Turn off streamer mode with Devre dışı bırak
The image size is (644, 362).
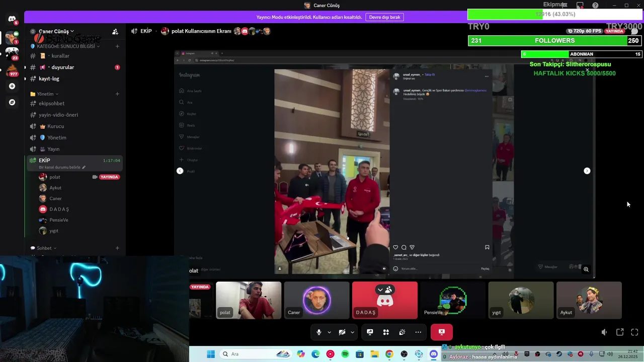(384, 17)
